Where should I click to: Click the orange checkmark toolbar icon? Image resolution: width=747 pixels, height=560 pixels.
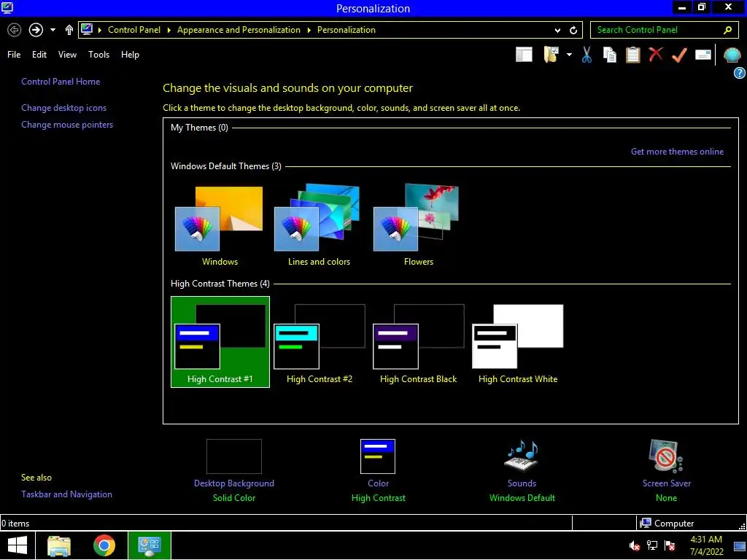(x=679, y=55)
